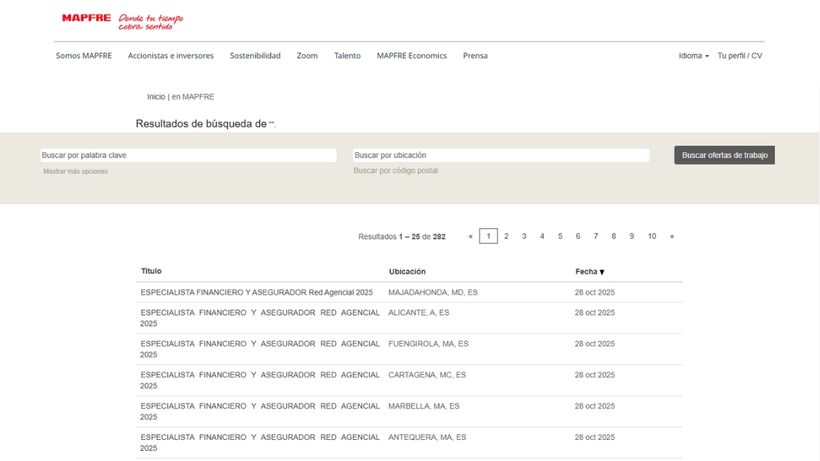Open Somos MAPFRE menu

point(83,56)
